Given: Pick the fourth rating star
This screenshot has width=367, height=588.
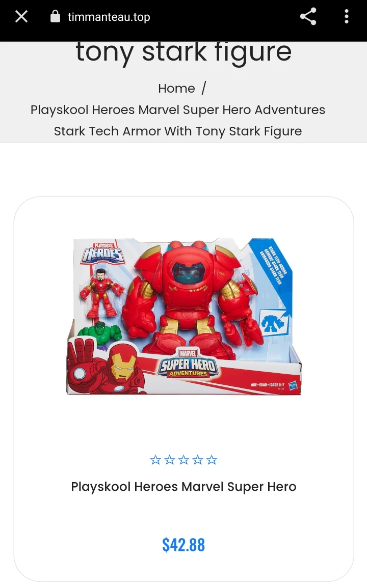Looking at the screenshot, I should coord(198,460).
